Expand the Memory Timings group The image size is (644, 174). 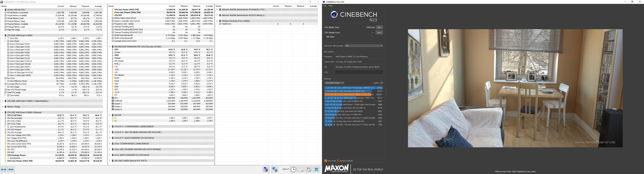3,107
